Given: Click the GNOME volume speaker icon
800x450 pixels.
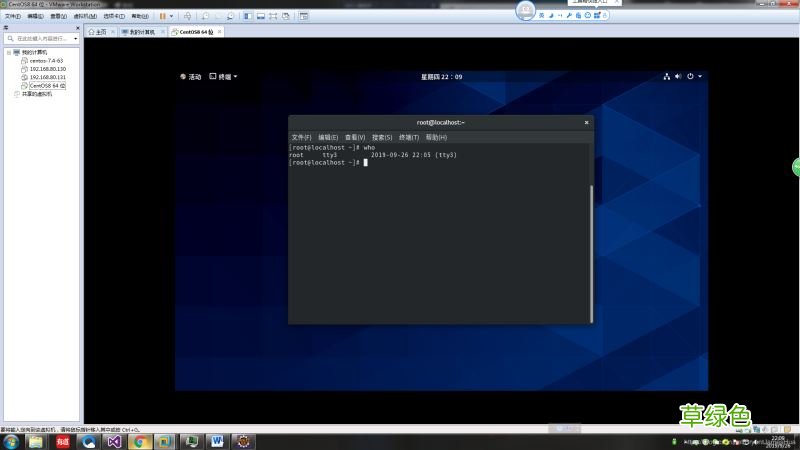Looking at the screenshot, I should [678, 76].
